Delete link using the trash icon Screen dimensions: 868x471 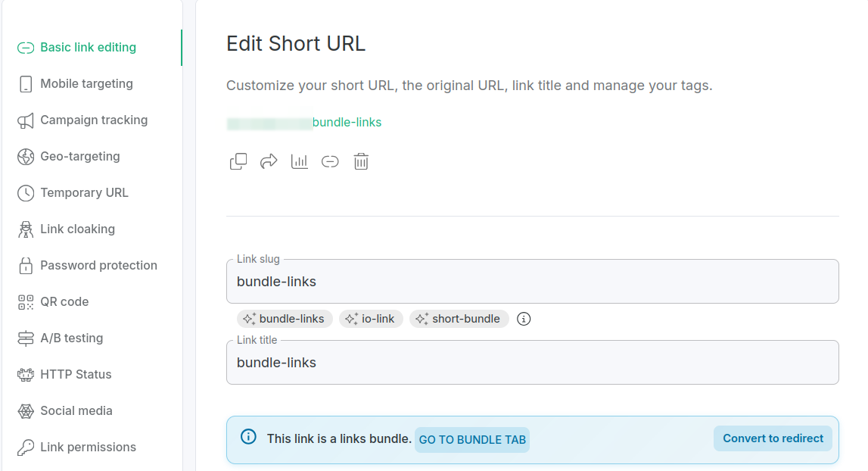(361, 161)
